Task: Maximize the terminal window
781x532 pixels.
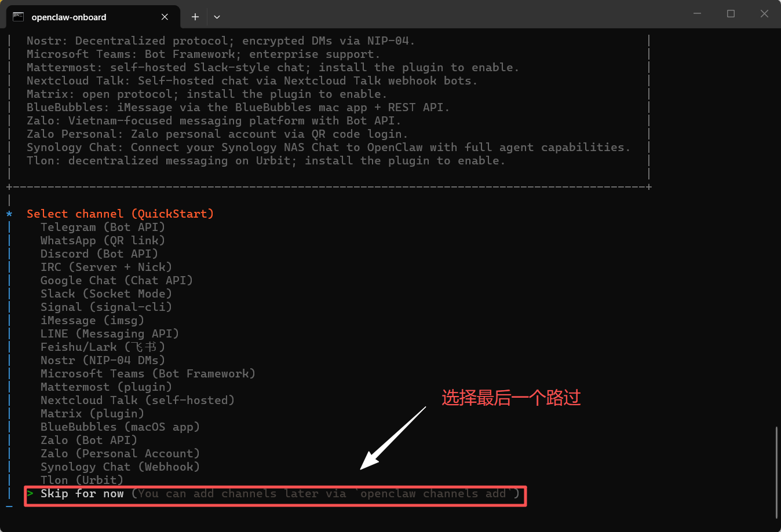Action: click(731, 13)
